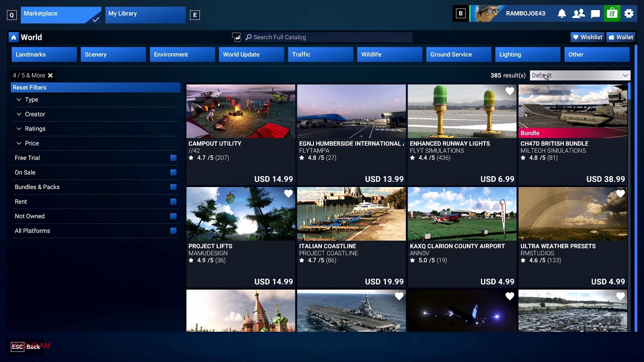
Task: Favorite the aircraft carrier item with heart
Action: 399,296
